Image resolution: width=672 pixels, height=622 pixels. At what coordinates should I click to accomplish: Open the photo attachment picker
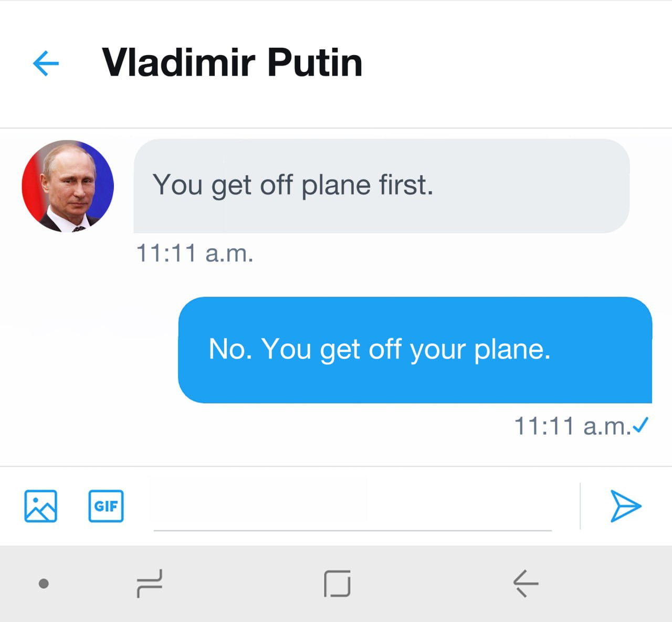tap(40, 506)
